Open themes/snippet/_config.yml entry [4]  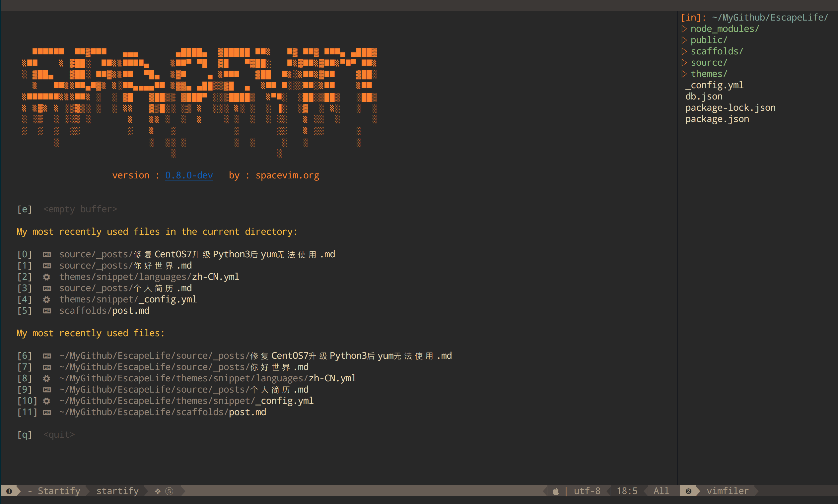(107, 299)
